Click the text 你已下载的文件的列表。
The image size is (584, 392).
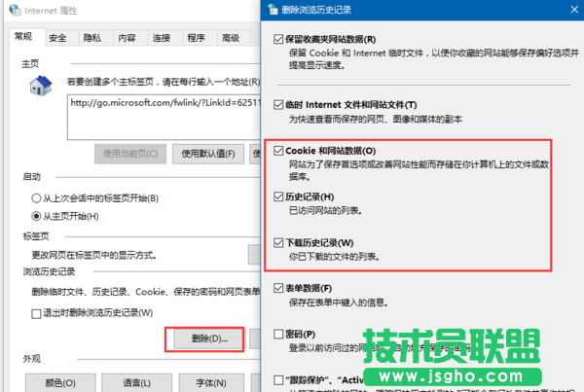pos(335,257)
